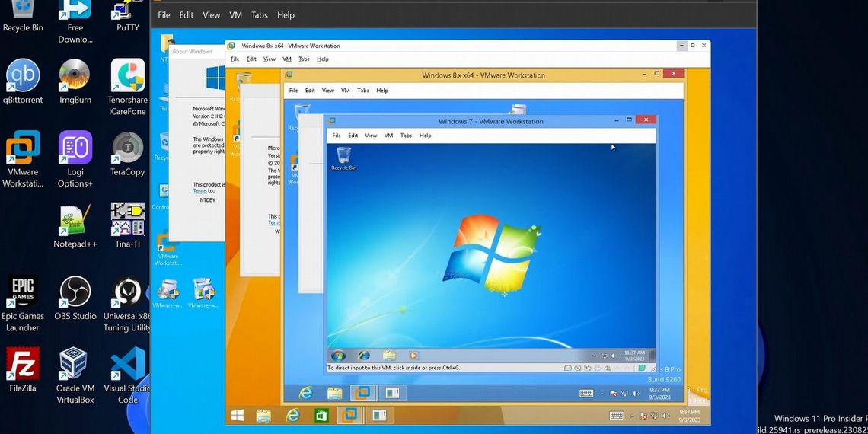Open Notepad++ desktop shortcut

coord(75,226)
